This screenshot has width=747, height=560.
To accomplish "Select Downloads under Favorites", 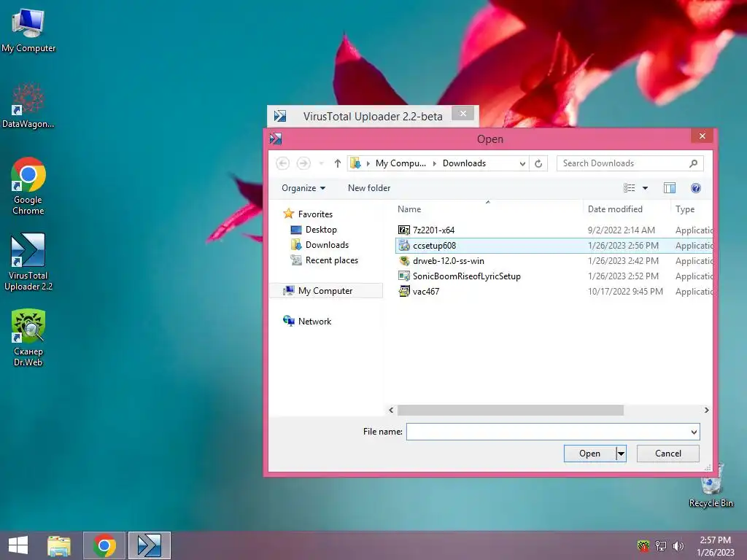I will pos(320,245).
